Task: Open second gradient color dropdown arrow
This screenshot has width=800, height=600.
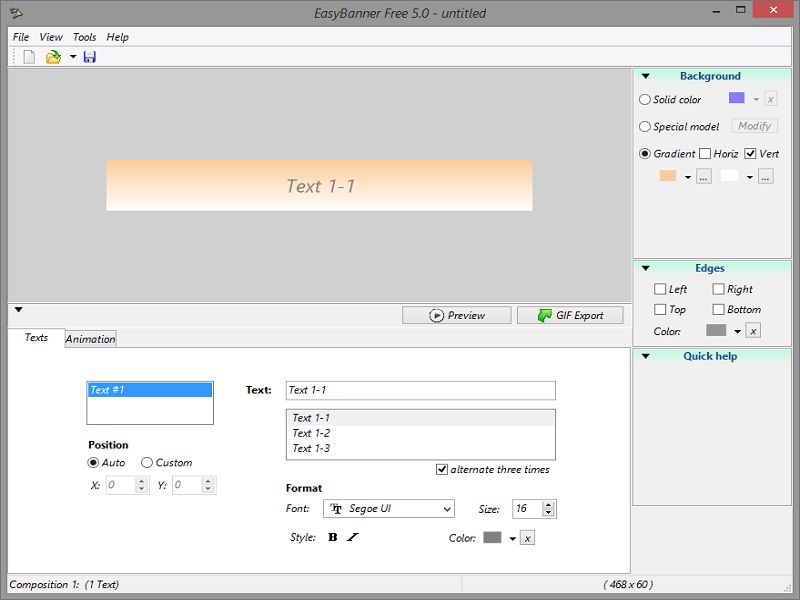Action: [x=749, y=178]
